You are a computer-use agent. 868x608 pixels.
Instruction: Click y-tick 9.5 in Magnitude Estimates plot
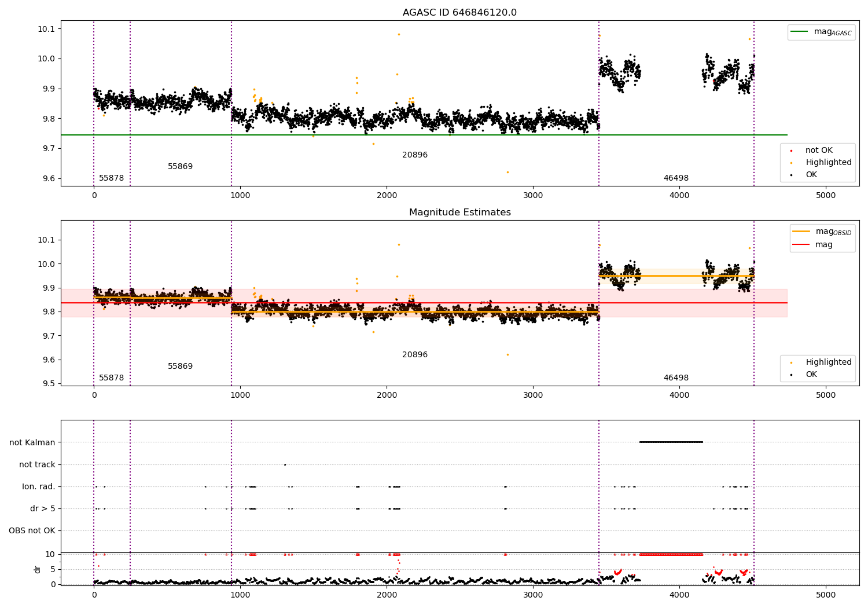coord(49,383)
